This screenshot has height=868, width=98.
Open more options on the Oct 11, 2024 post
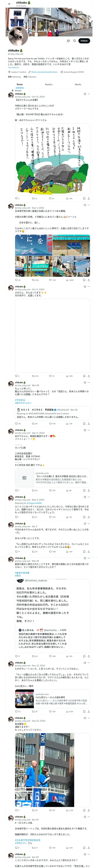(x=89, y=287)
